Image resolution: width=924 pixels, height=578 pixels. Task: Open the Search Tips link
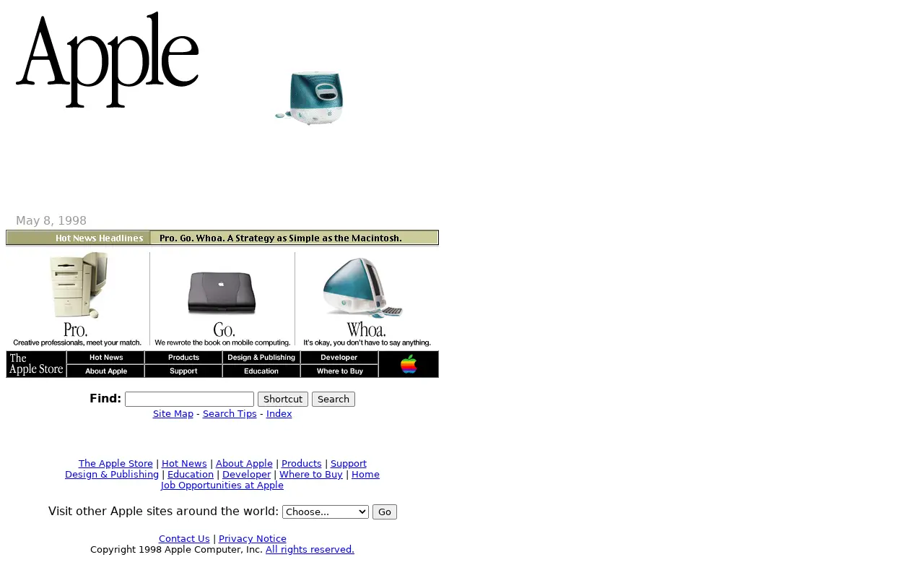(230, 414)
